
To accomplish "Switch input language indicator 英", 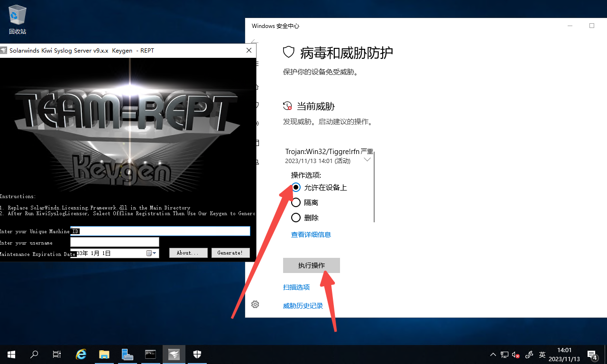I will 543,355.
